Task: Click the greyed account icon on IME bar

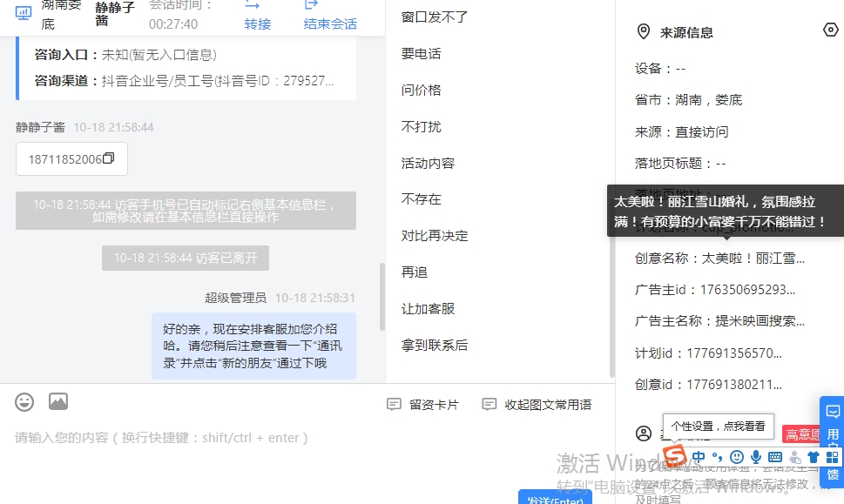Action: [x=794, y=457]
